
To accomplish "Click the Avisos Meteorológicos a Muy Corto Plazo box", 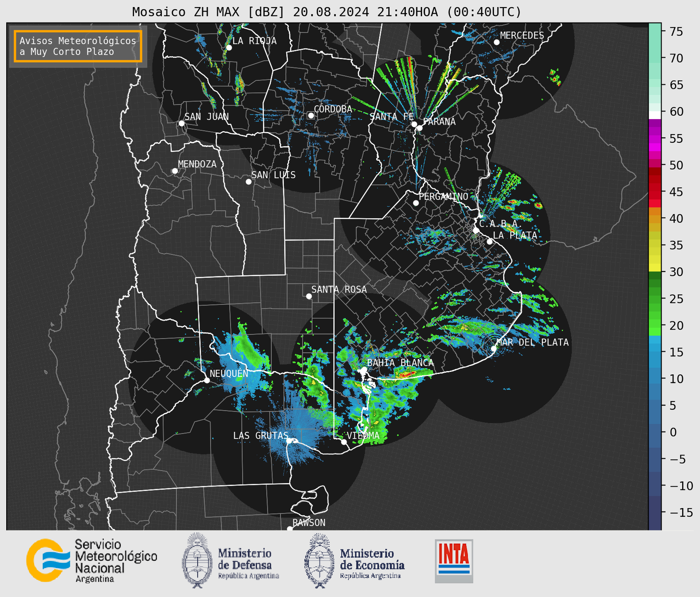I will [x=78, y=46].
